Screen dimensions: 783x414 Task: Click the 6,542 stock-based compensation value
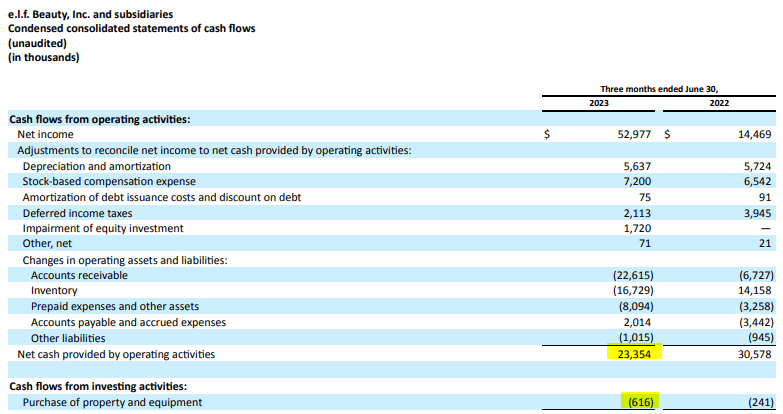tap(758, 181)
